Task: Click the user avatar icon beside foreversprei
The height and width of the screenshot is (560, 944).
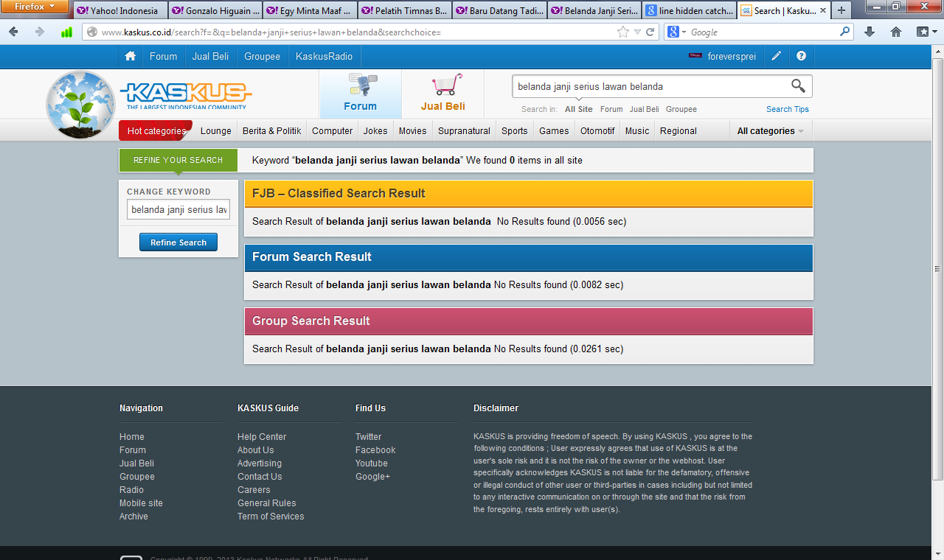Action: tap(695, 56)
